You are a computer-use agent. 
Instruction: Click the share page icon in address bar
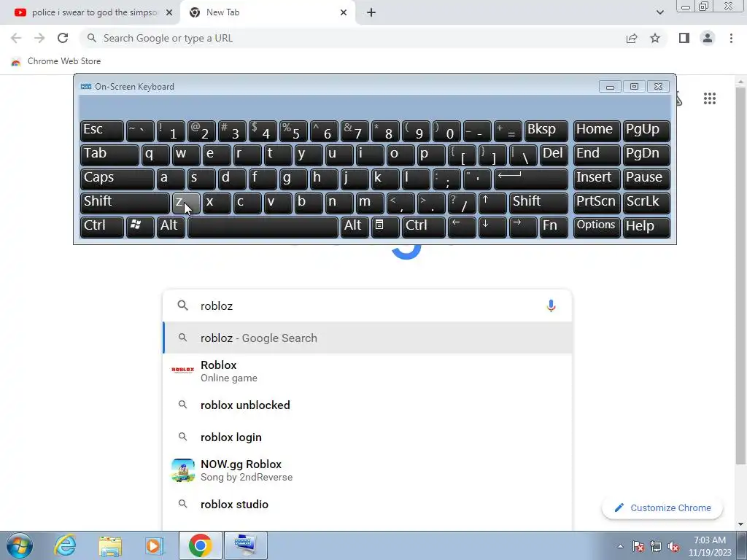(632, 38)
